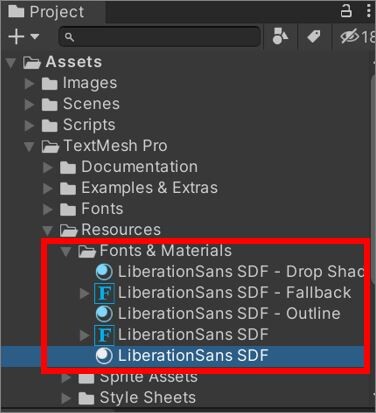Click the Sprite Assets folder icon

86,378
